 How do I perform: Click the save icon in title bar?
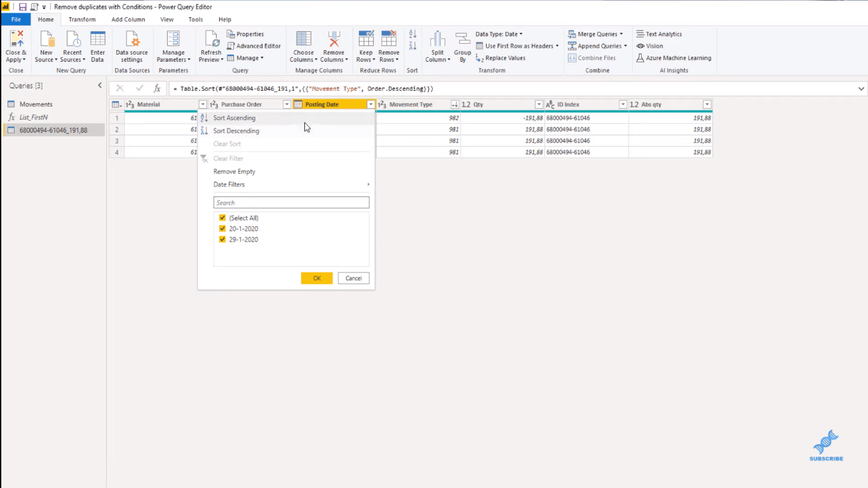tap(22, 7)
